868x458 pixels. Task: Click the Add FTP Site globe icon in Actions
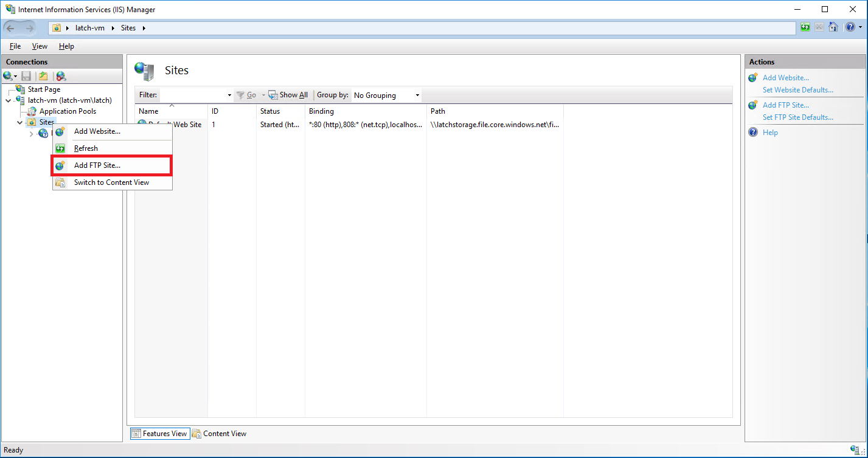753,105
